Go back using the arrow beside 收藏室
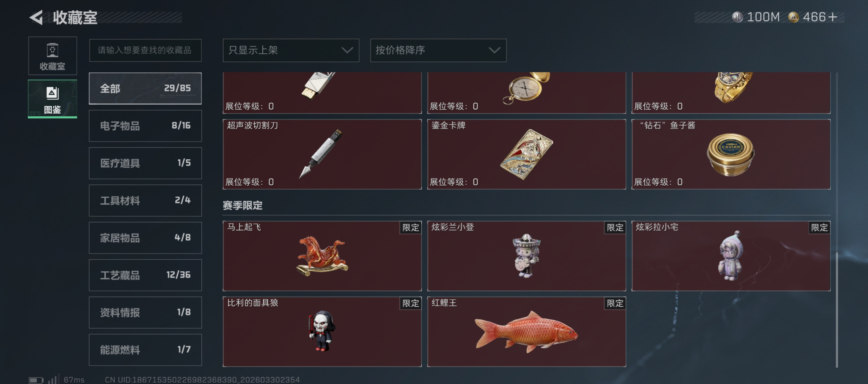 pos(36,17)
